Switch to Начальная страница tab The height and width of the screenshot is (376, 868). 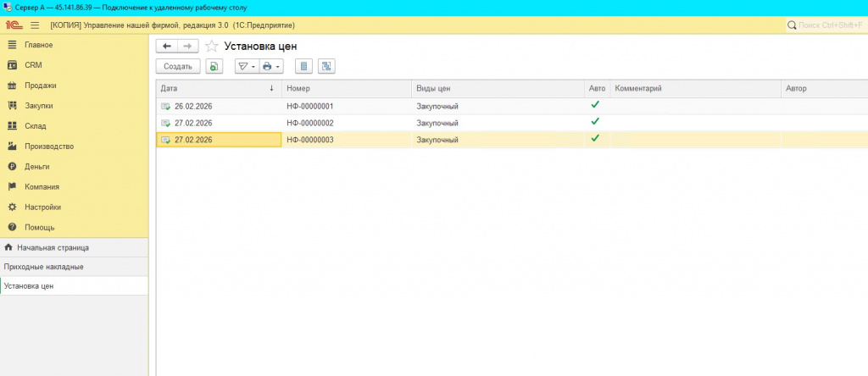(75, 248)
